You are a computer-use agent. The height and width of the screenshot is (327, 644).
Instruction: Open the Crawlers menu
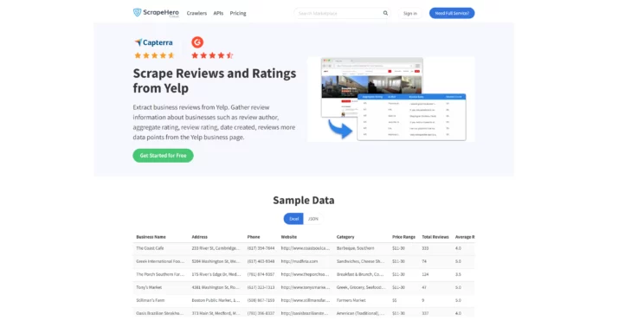(196, 13)
